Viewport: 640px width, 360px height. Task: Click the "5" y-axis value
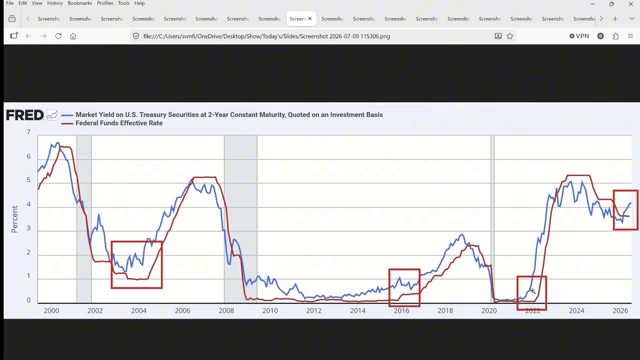29,180
